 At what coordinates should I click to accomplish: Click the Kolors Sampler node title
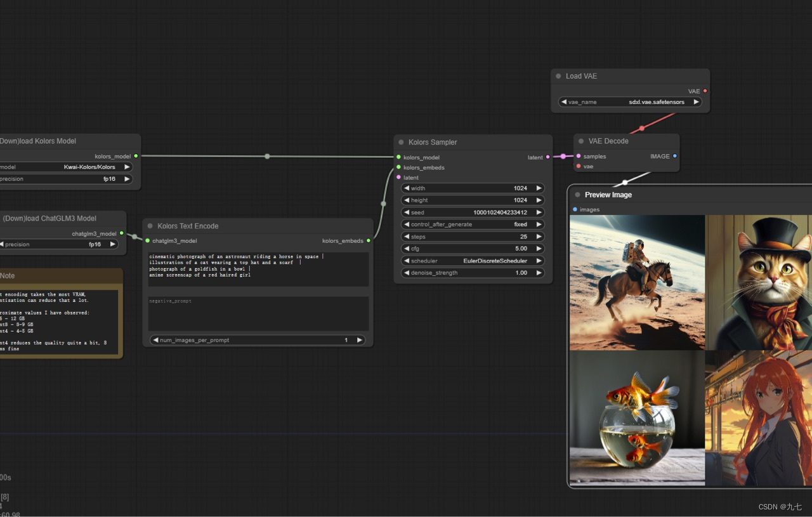coord(433,142)
